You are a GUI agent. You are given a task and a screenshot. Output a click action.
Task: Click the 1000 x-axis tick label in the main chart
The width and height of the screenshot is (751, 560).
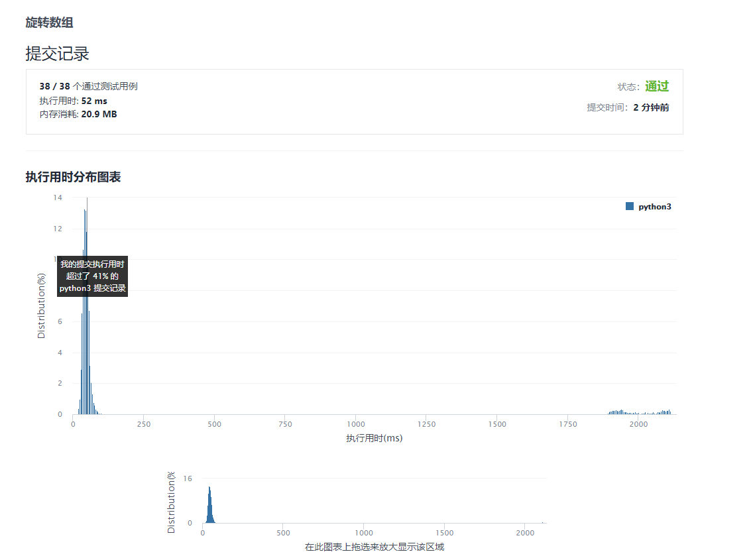[x=356, y=424]
